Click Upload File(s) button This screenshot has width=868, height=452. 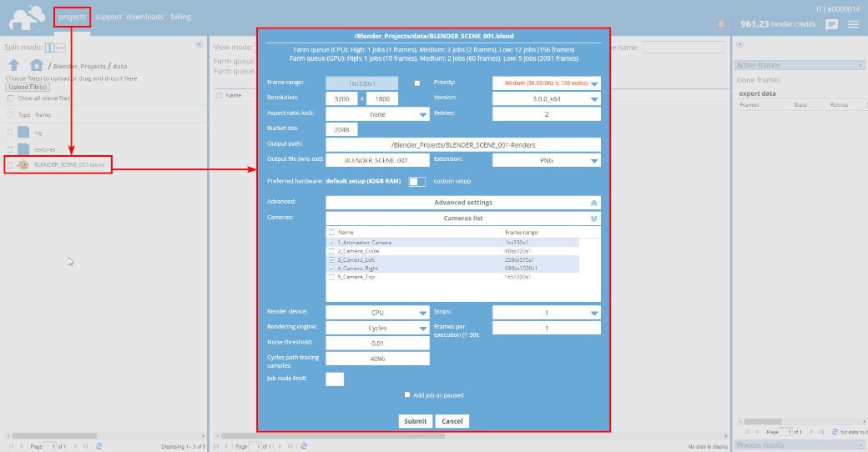click(x=27, y=87)
